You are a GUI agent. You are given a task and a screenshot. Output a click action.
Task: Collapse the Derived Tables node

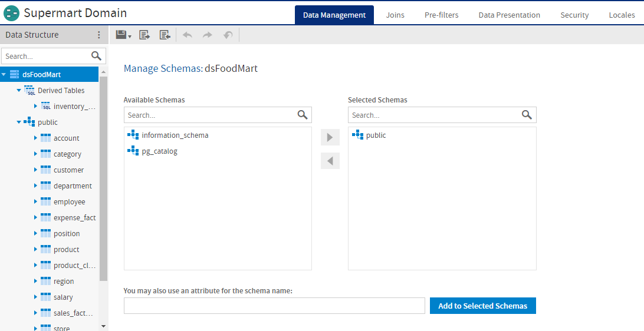click(19, 90)
